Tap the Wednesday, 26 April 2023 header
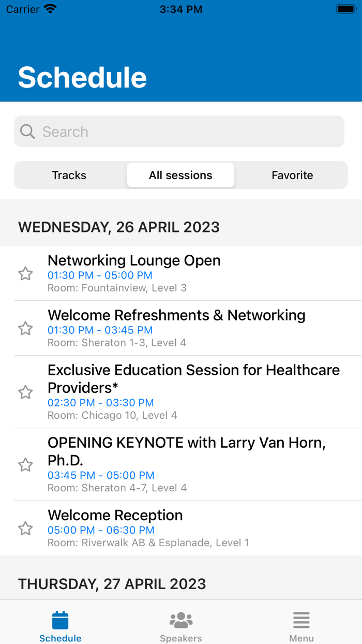This screenshot has width=362, height=644. pyautogui.click(x=119, y=227)
